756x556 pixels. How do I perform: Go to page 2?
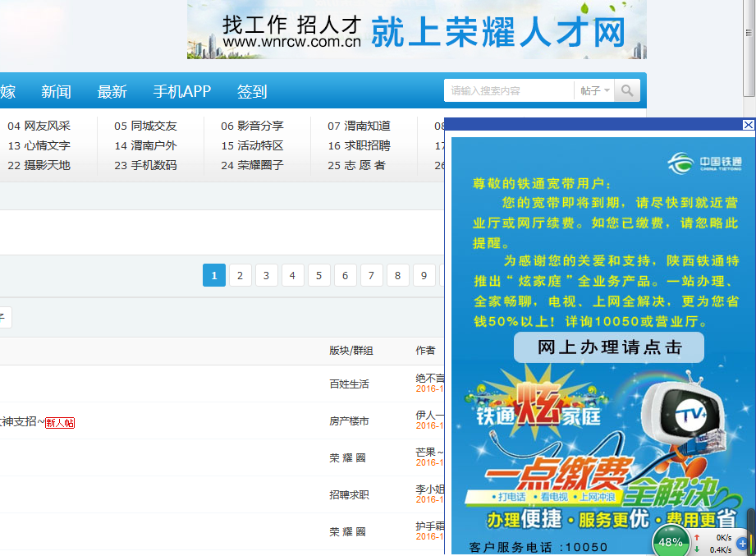coord(241,275)
